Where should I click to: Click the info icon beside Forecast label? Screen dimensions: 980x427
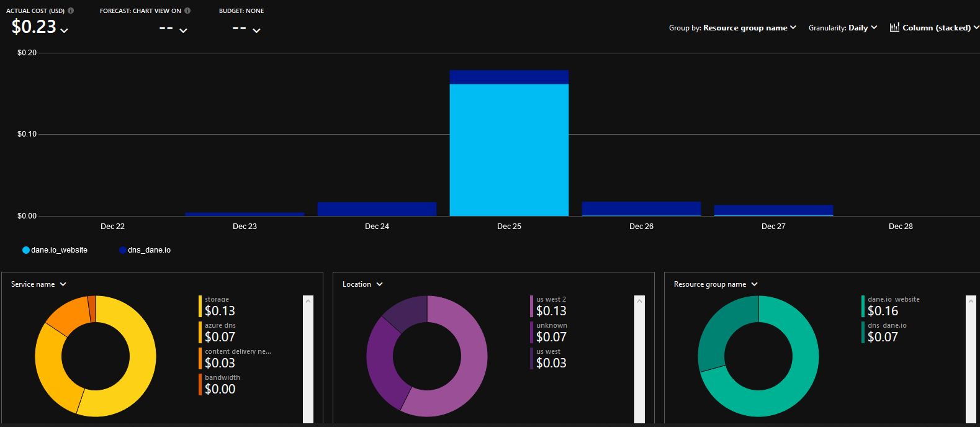coord(187,11)
